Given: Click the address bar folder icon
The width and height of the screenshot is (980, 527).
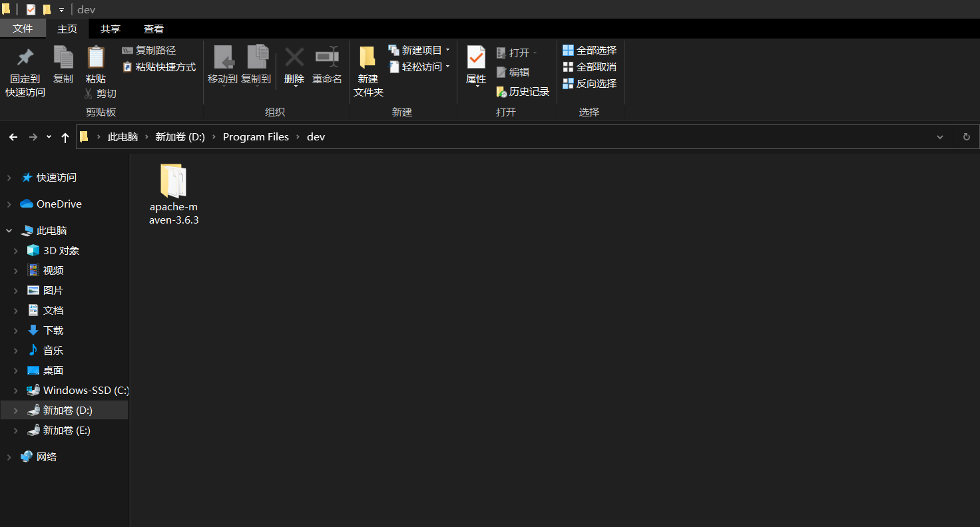Looking at the screenshot, I should pos(84,137).
